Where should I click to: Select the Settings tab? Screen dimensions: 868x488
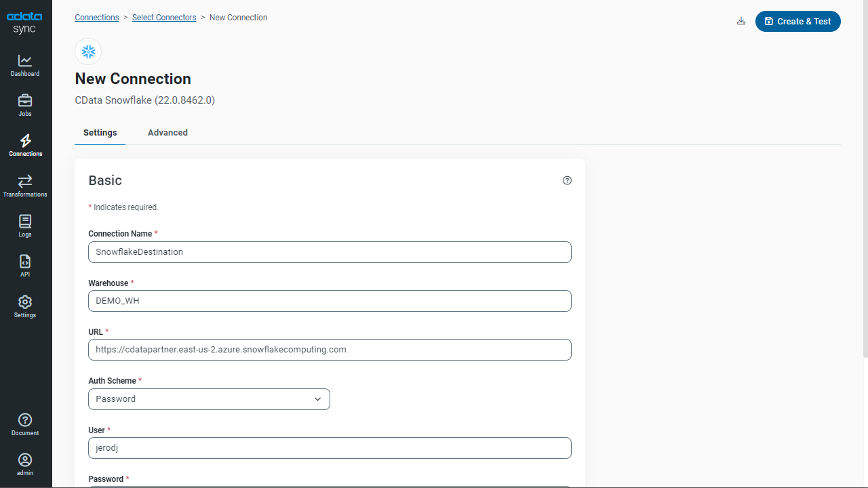click(x=100, y=133)
